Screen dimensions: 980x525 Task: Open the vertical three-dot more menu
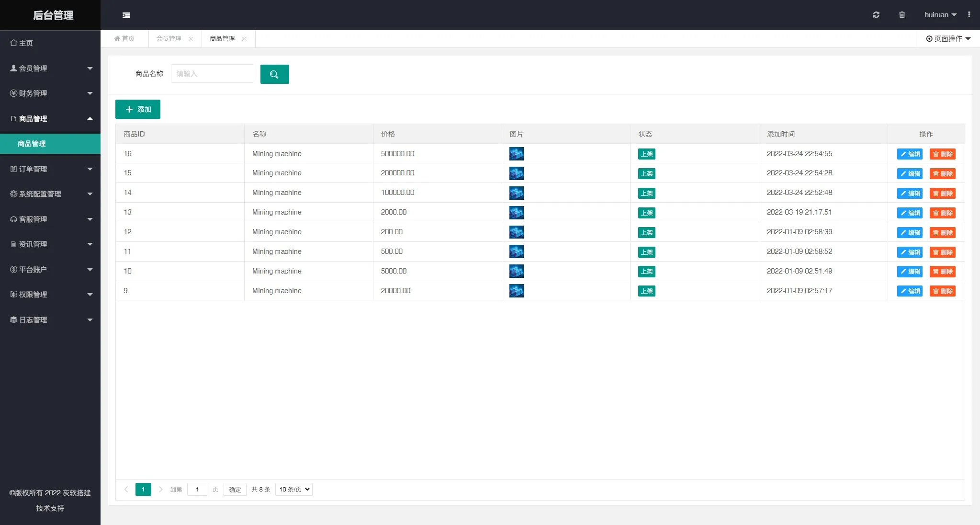click(x=969, y=15)
